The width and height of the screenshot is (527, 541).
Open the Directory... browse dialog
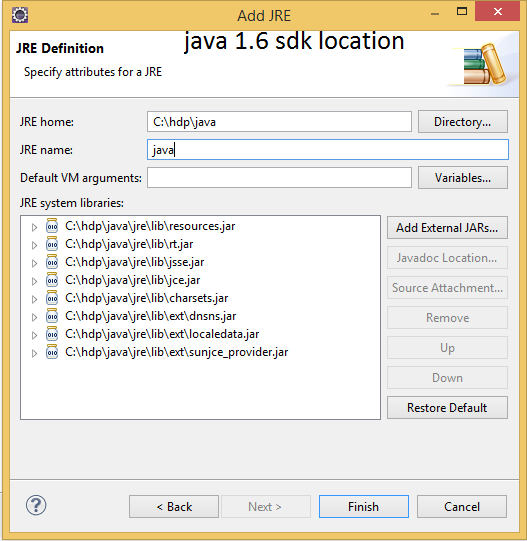tap(462, 121)
